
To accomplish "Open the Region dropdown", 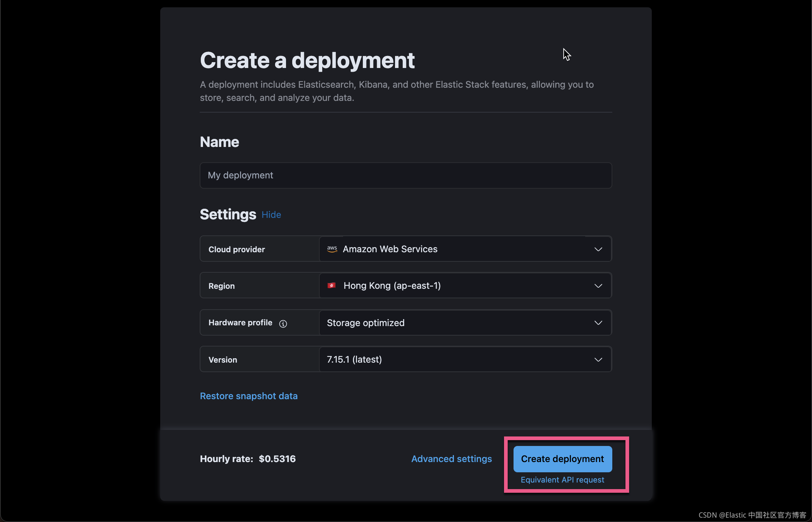I will (x=465, y=285).
